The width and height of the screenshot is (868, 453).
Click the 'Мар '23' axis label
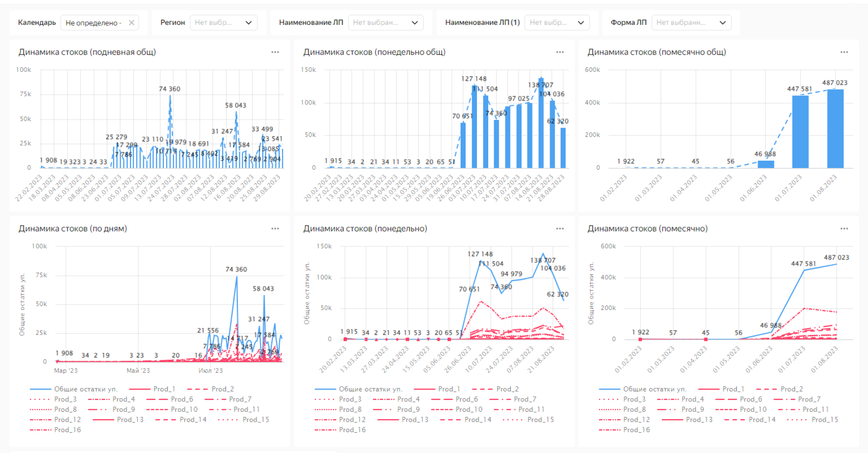(x=66, y=370)
